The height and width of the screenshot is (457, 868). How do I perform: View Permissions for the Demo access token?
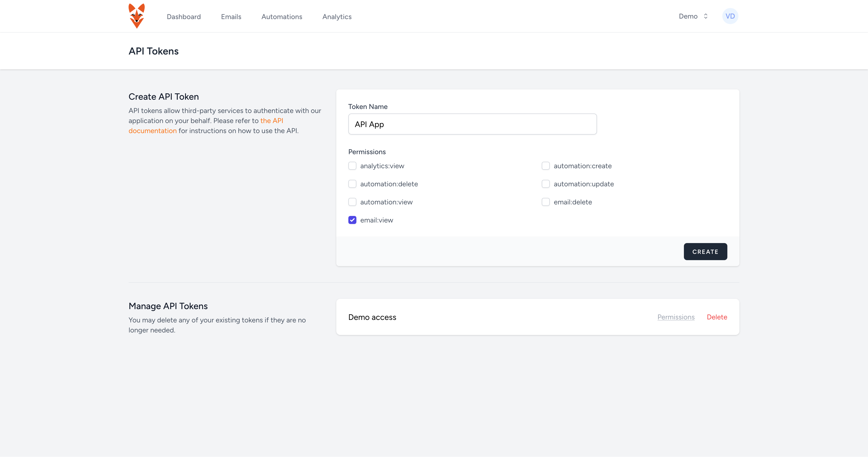pyautogui.click(x=676, y=317)
